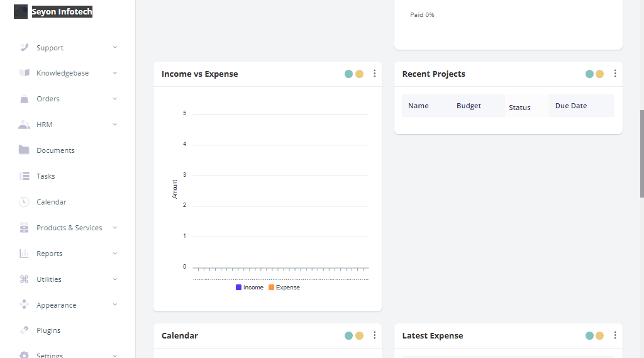The image size is (644, 358).
Task: Click the Calendar clock icon in sidebar
Action: 25,202
